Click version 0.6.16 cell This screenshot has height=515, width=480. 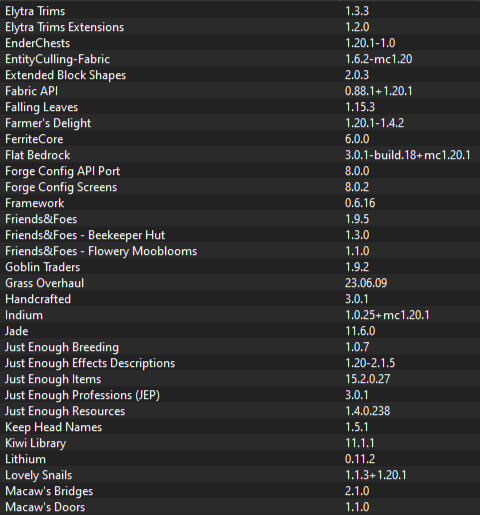point(360,203)
